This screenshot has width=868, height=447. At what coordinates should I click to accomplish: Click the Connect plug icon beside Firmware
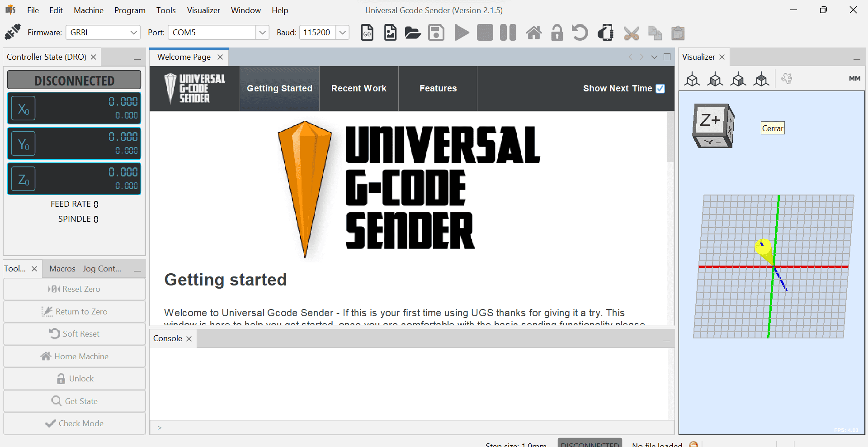pos(13,32)
